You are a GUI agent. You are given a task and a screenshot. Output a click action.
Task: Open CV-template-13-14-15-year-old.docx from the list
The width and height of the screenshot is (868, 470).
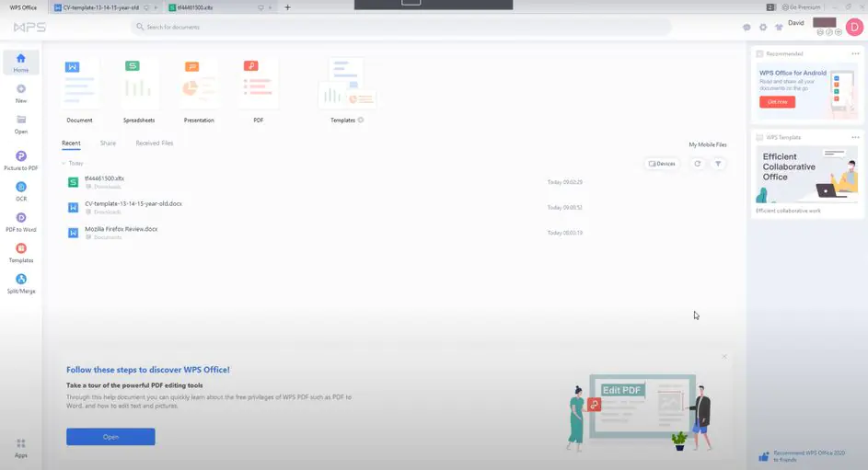tap(133, 203)
